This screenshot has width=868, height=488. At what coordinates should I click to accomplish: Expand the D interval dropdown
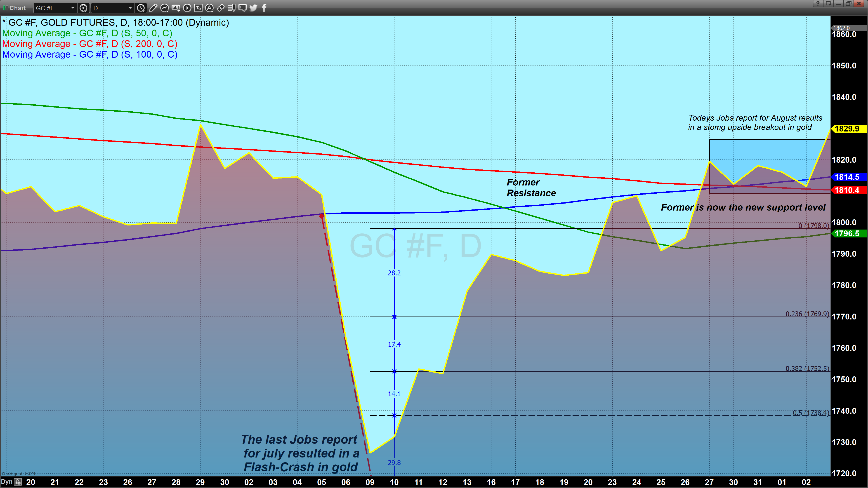point(130,8)
